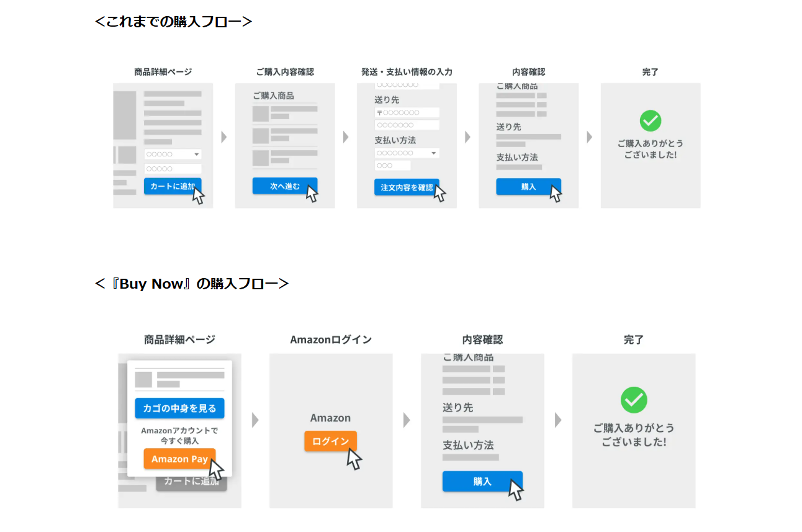Click the product thumbnail in the Buy Now popup

point(143,379)
